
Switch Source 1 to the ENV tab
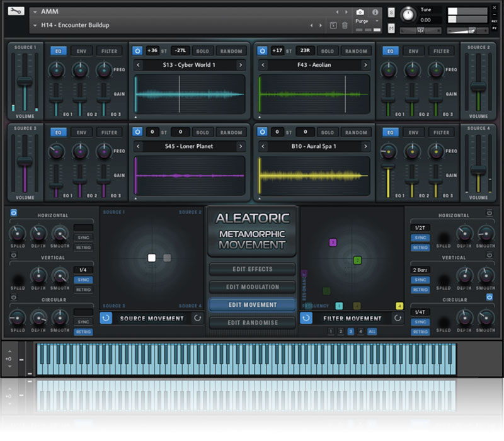click(82, 51)
